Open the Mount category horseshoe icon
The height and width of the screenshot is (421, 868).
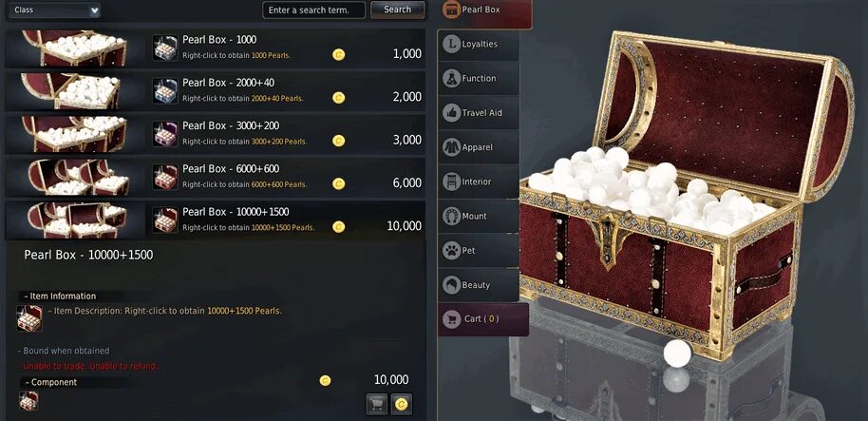(452, 216)
